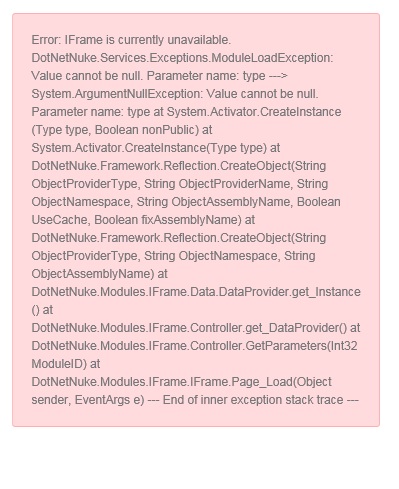
Task: Click '(Type type, Boolean nonPublic) at' line
Action: (x=122, y=130)
